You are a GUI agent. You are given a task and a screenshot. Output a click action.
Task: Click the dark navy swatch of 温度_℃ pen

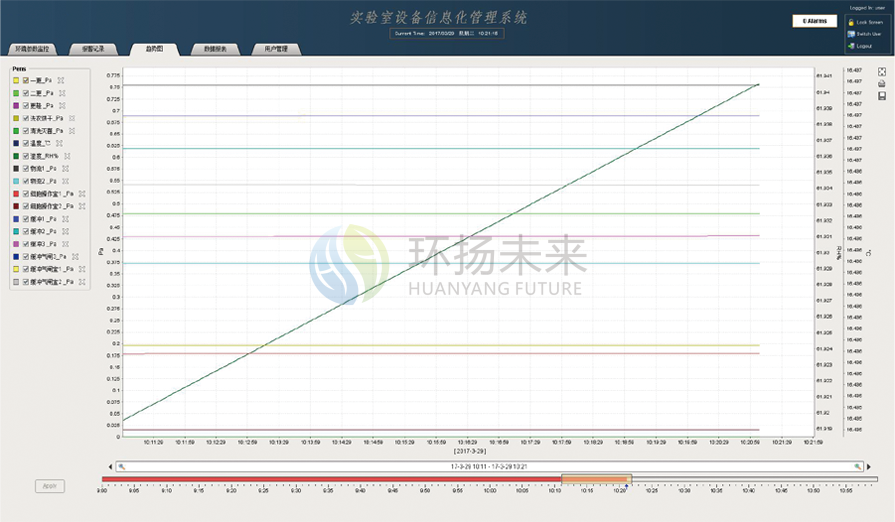click(16, 143)
